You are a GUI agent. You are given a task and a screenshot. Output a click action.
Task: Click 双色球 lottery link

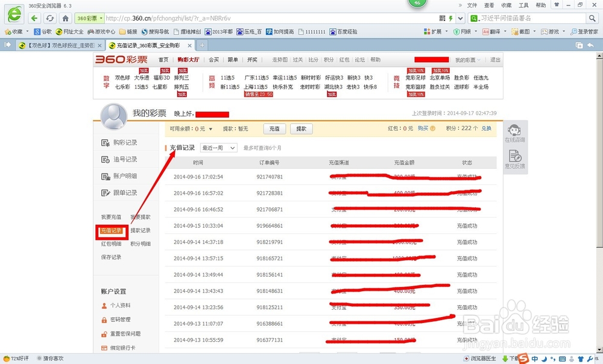pos(122,78)
